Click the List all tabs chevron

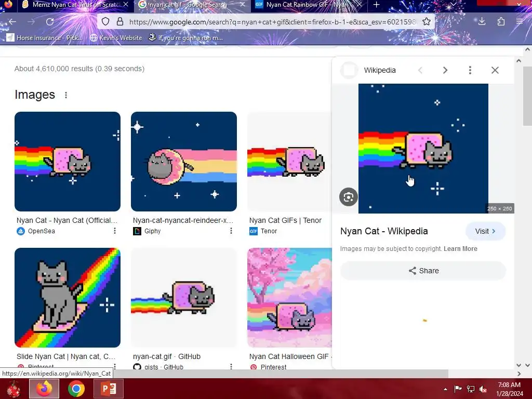(453, 4)
